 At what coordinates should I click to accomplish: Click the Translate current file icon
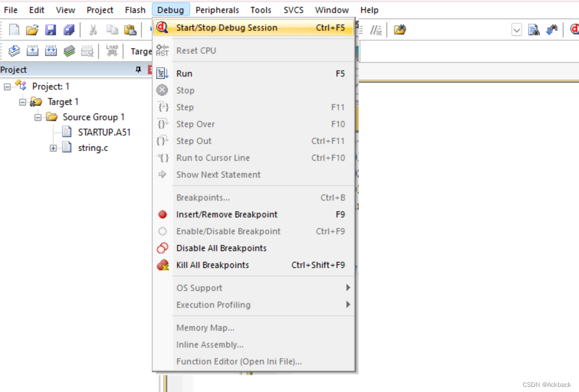14,51
